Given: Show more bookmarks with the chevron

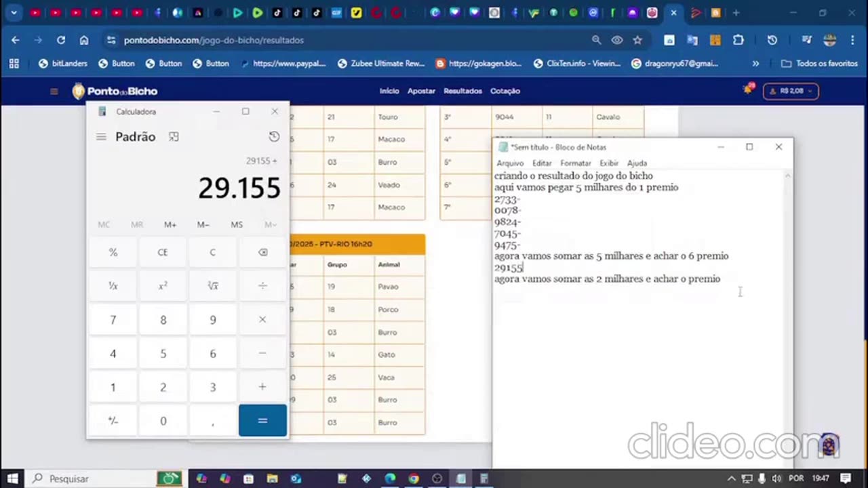Looking at the screenshot, I should [755, 63].
